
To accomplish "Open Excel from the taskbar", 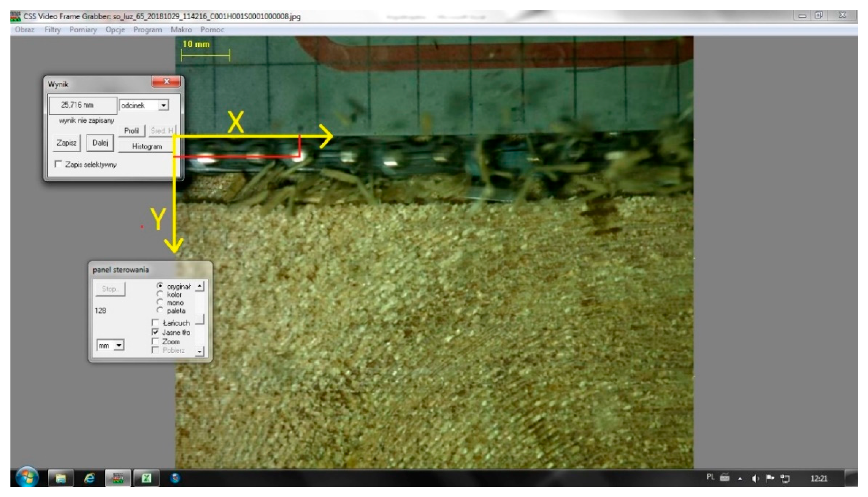I will pos(146,478).
